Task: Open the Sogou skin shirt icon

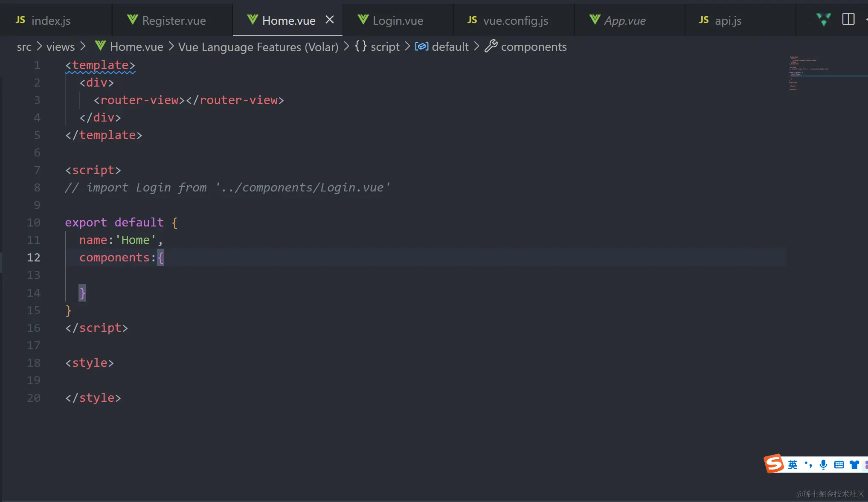Action: (x=854, y=464)
